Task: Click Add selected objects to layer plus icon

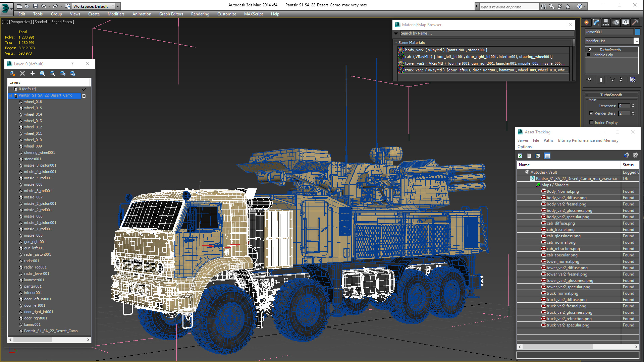Action: (33, 73)
